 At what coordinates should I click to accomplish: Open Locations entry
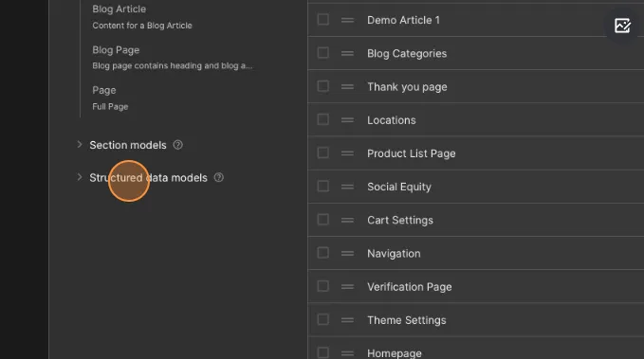392,120
